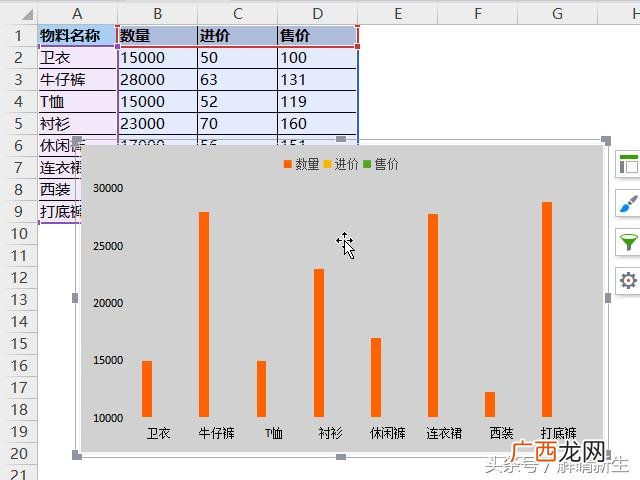Click header cell 售价
640x480 pixels.
pos(318,36)
